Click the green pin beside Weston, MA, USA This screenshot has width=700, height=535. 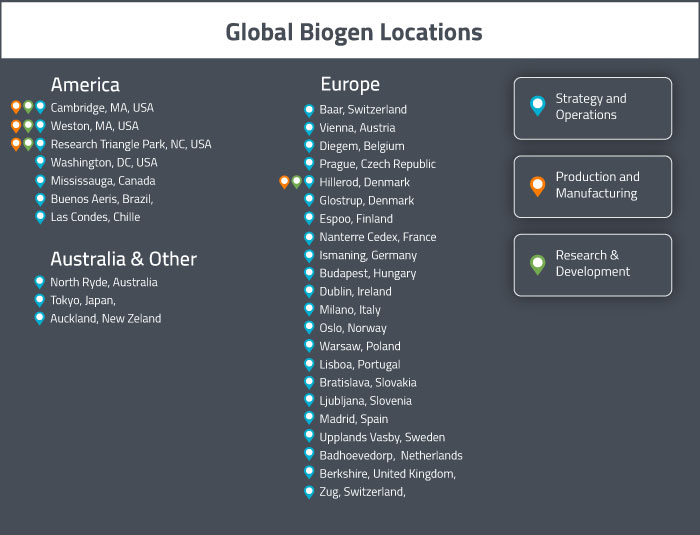tap(28, 126)
